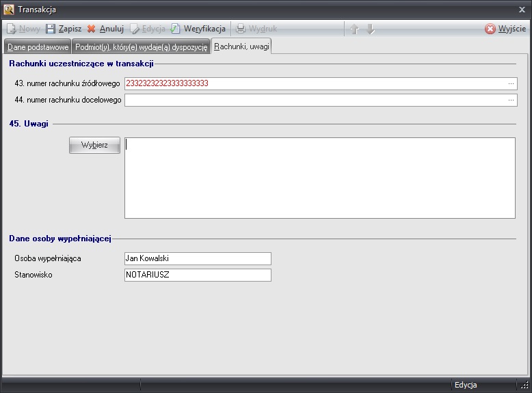Click the Wydruk printer icon
Image resolution: width=532 pixels, height=393 pixels.
coord(241,29)
